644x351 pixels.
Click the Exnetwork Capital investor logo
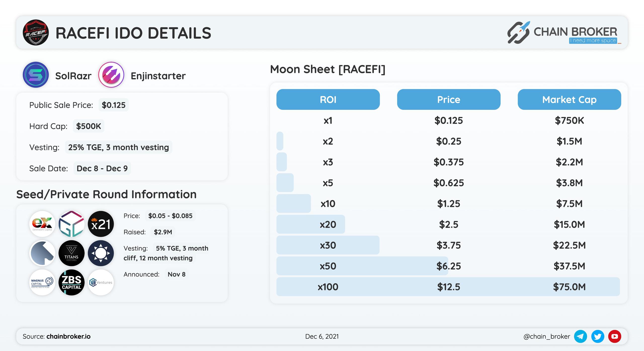(42, 224)
